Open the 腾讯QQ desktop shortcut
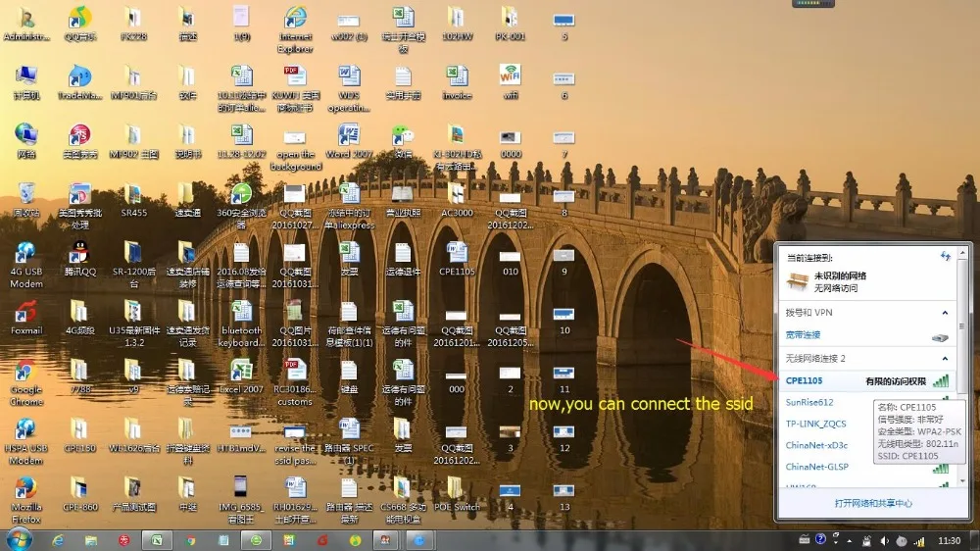The image size is (980, 551). [80, 259]
